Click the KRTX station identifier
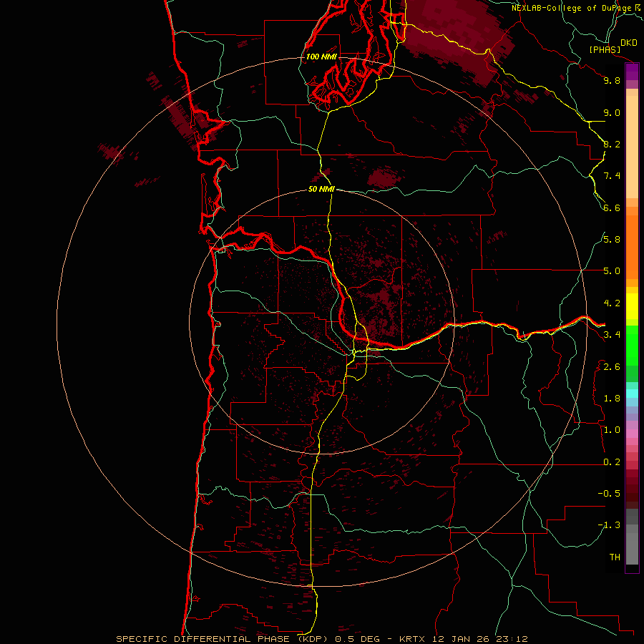The height and width of the screenshot is (644, 644). [413, 639]
